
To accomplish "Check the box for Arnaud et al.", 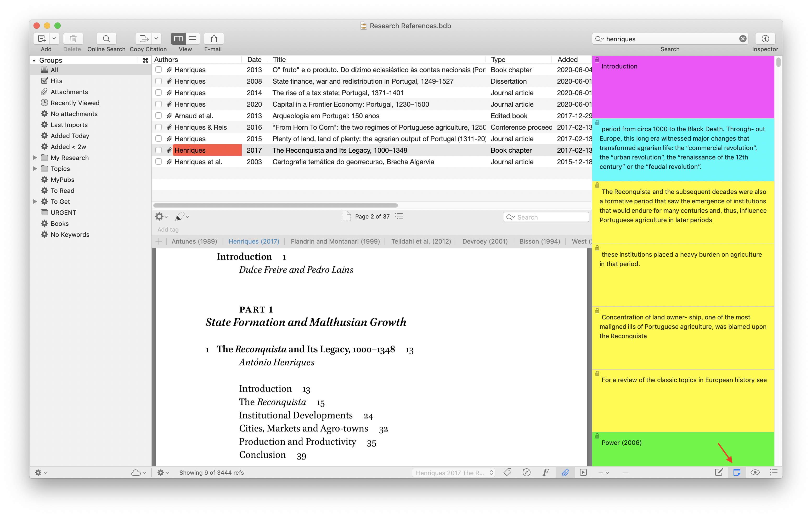I will coord(159,116).
